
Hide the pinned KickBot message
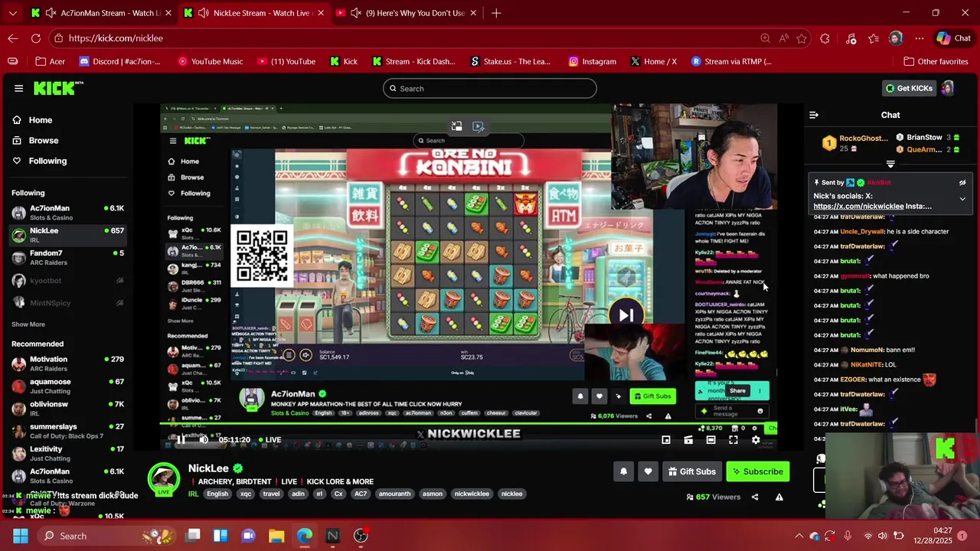962,183
